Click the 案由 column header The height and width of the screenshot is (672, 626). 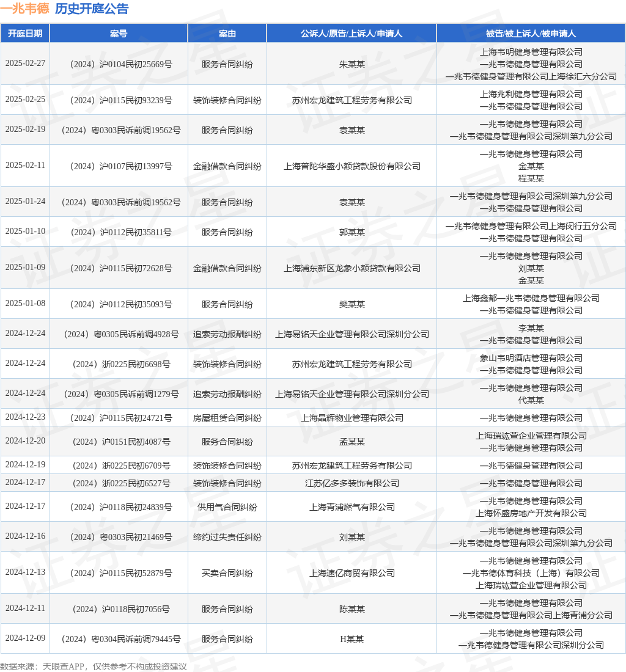[x=227, y=34]
